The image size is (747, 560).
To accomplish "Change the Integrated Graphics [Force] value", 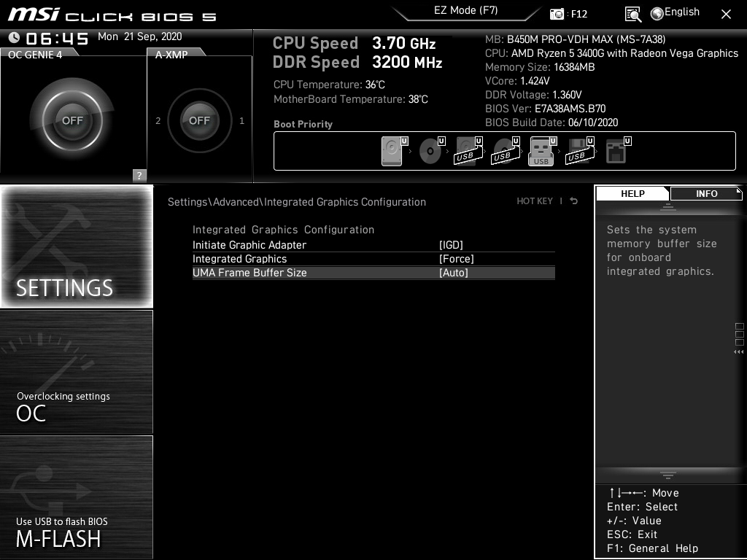I will pos(457,259).
